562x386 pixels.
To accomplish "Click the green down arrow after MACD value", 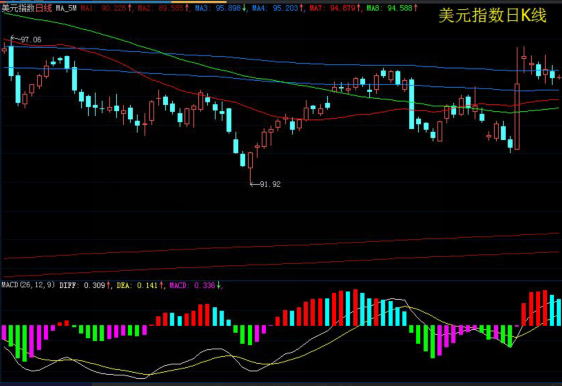I will tap(218, 285).
